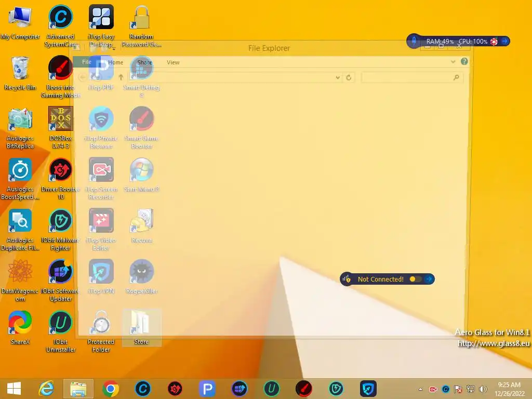Launch Internet Explorer from taskbar

(x=46, y=389)
